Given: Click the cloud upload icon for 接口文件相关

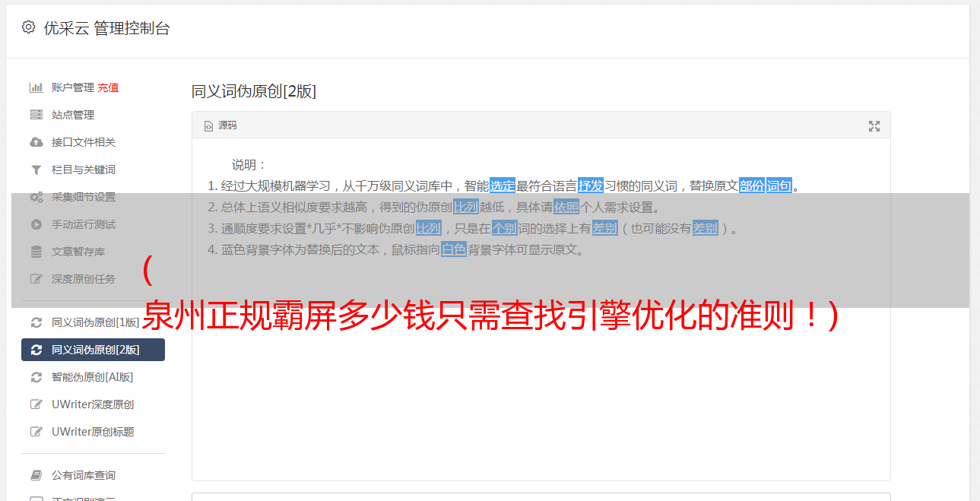Looking at the screenshot, I should [36, 142].
